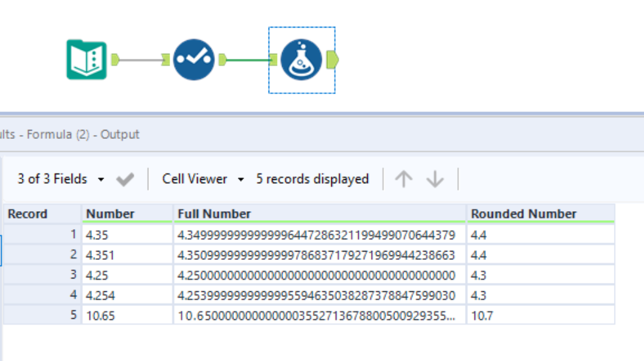Click the Select tool's output anchor
The image size is (644, 361).
click(x=222, y=60)
